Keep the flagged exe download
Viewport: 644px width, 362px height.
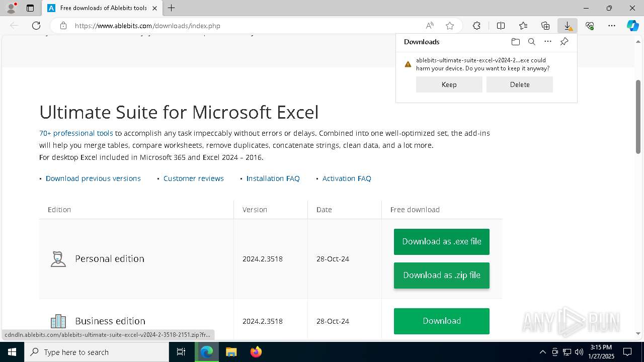click(449, 84)
